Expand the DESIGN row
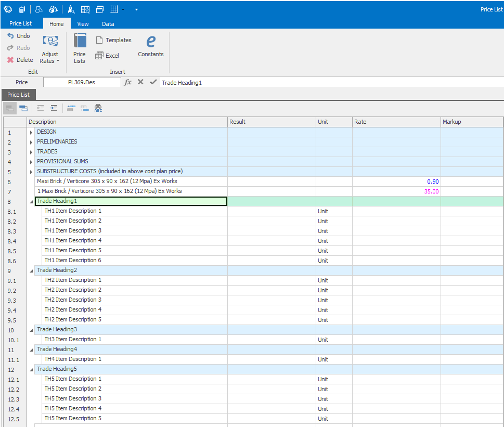Screen dimensions: 504x427 31,132
